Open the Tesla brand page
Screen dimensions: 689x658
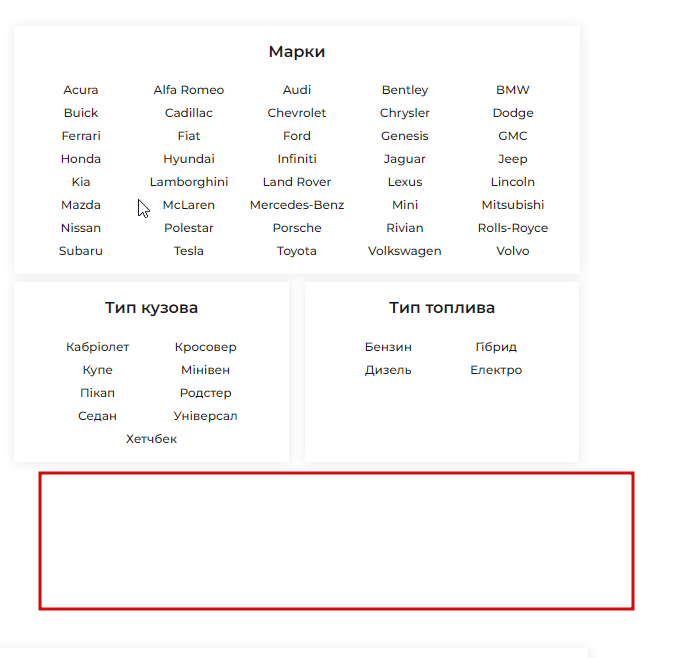(x=189, y=251)
